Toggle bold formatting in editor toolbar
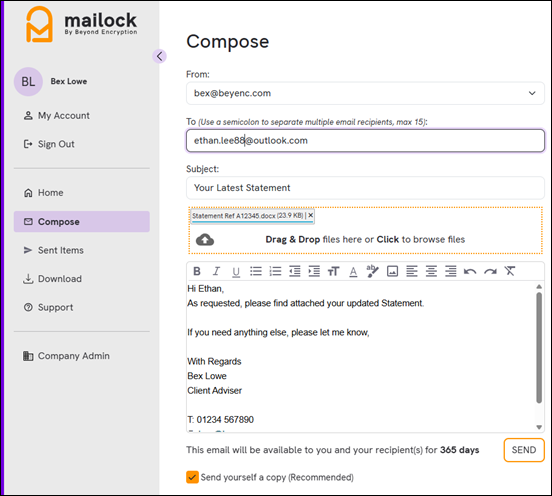The height and width of the screenshot is (496, 552). click(197, 271)
